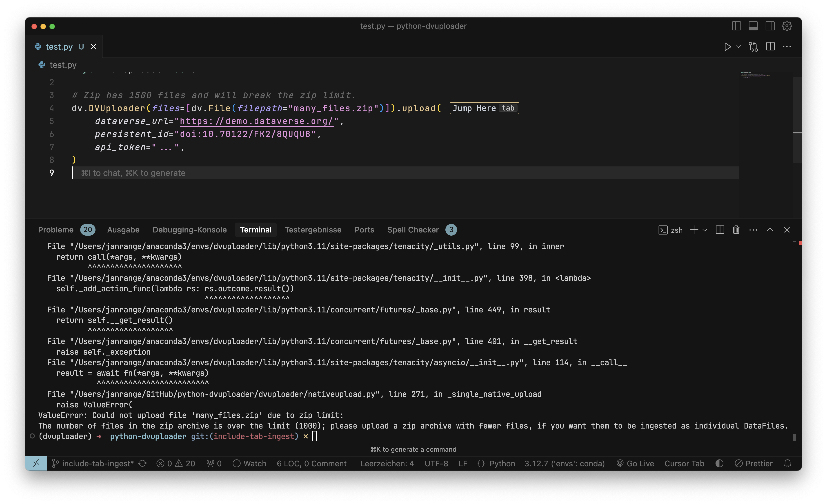Expand the run options dropdown arrow

[x=738, y=47]
